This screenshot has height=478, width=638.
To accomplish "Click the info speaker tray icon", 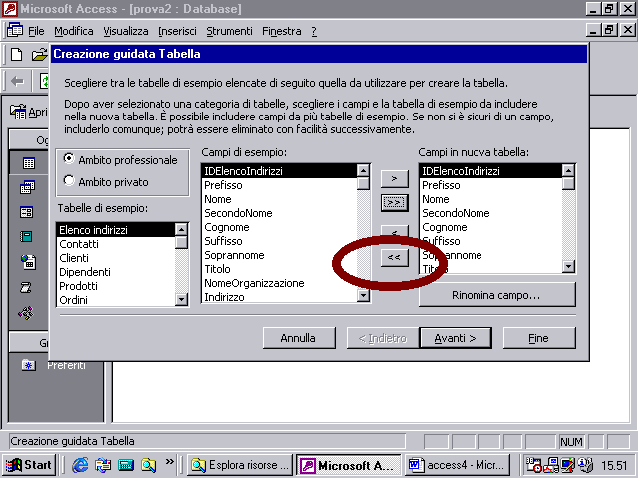I will (x=585, y=465).
